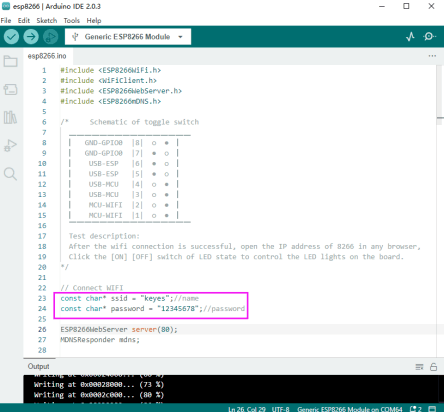Click the server(80) code line
This screenshot has height=412, width=445.
(x=119, y=329)
